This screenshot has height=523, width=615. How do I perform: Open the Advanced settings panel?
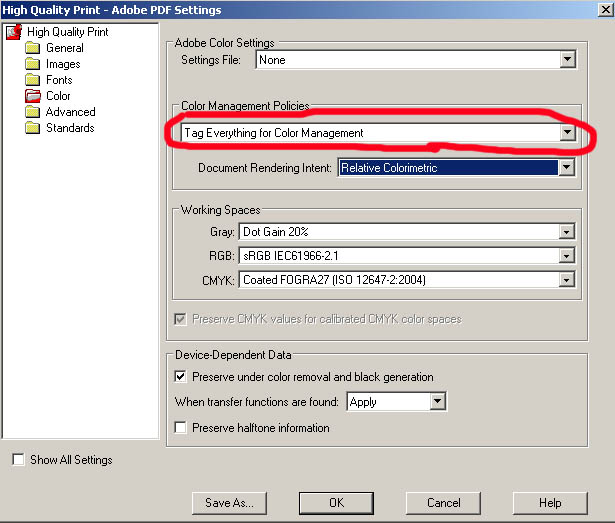[x=71, y=112]
